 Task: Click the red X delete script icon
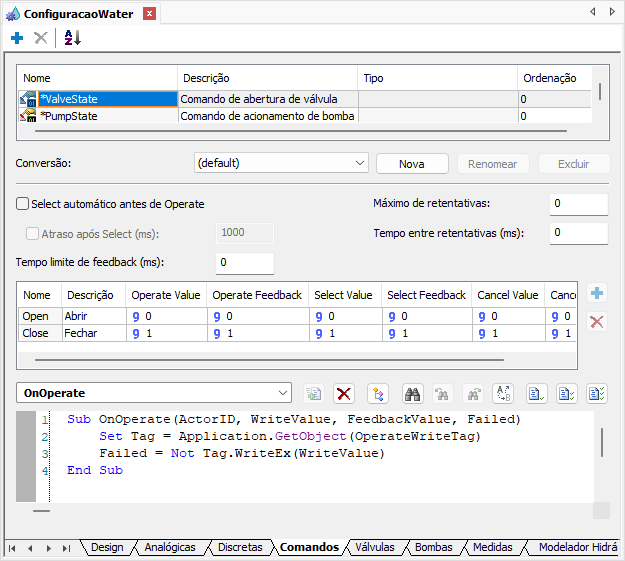coord(344,394)
